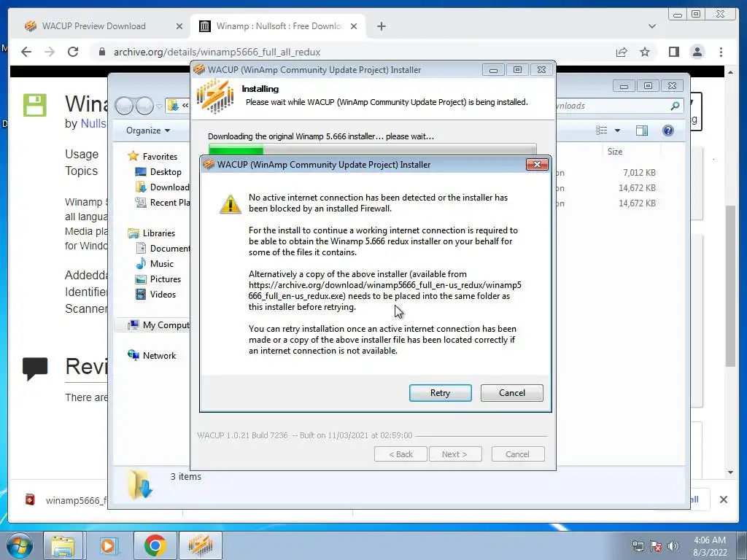Toggle Chrome side panel icon
Image resolution: width=747 pixels, height=560 pixels.
click(x=673, y=52)
